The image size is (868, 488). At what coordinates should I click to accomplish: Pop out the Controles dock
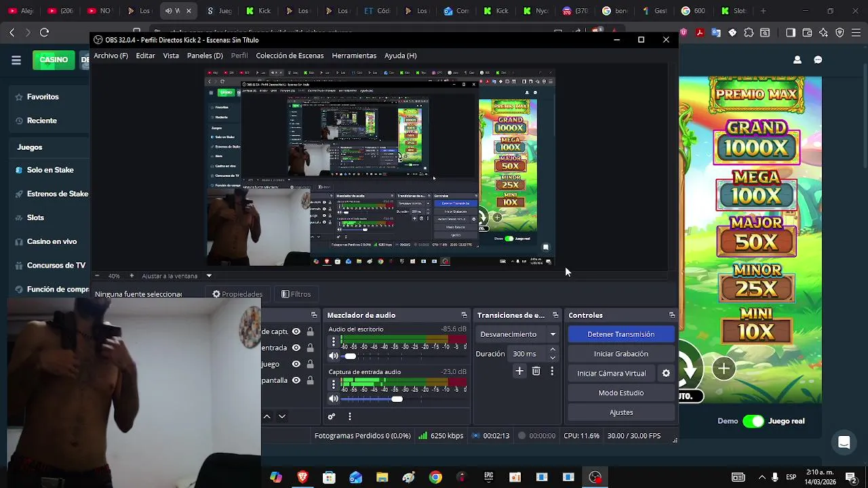[672, 315]
